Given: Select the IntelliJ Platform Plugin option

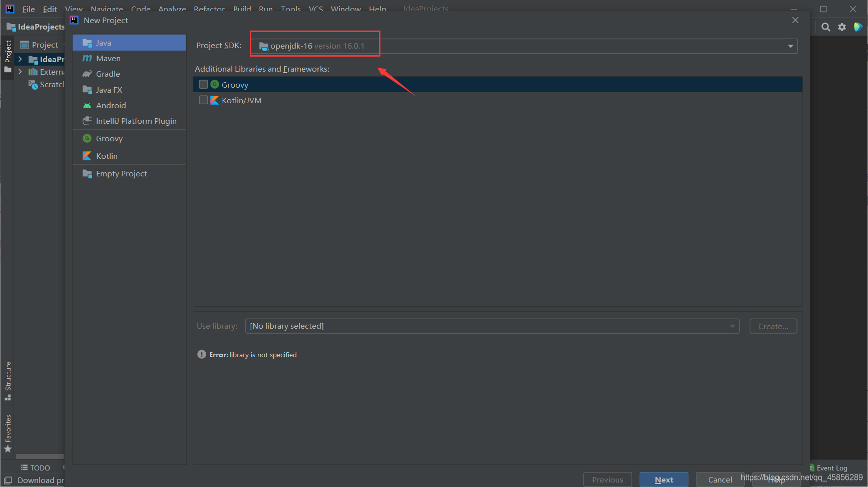Looking at the screenshot, I should click(129, 121).
